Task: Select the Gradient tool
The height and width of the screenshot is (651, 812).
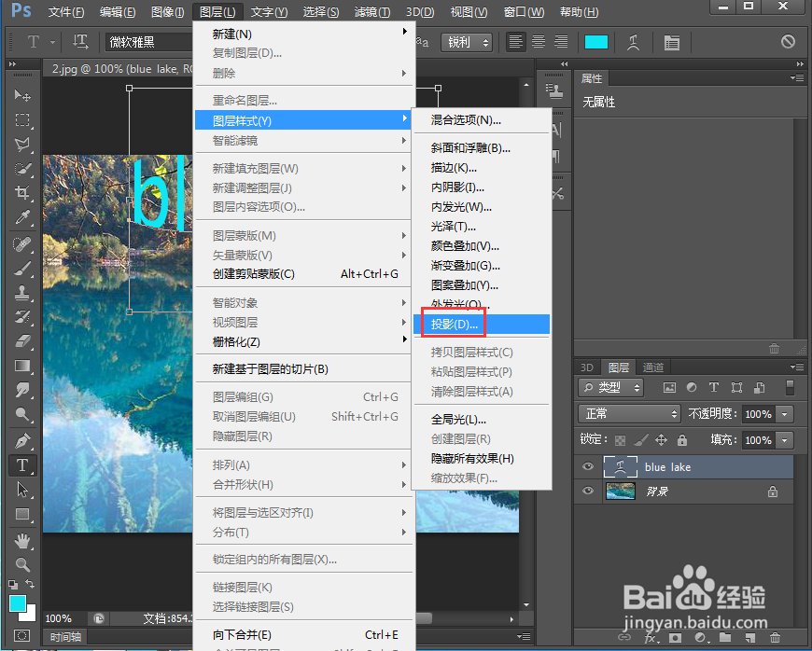Action: pos(22,366)
